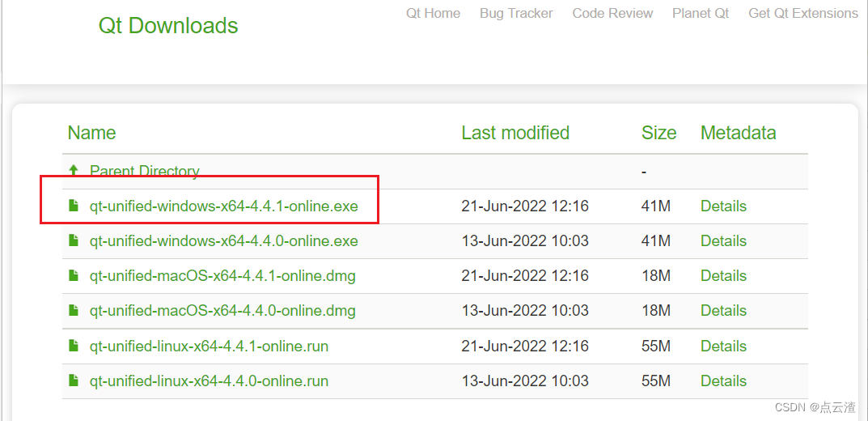Select 55M size of linux-x64-4.4.1 run
The image size is (868, 421).
point(656,347)
